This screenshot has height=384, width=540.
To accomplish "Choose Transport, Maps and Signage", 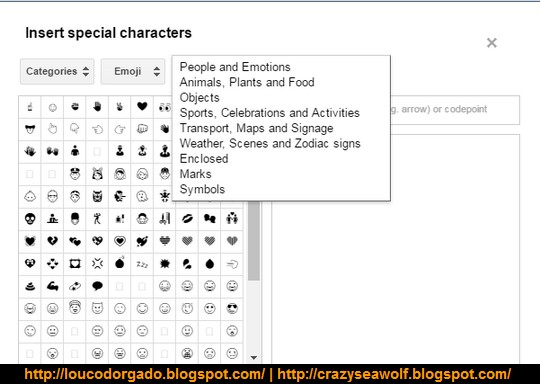I will pos(257,128).
